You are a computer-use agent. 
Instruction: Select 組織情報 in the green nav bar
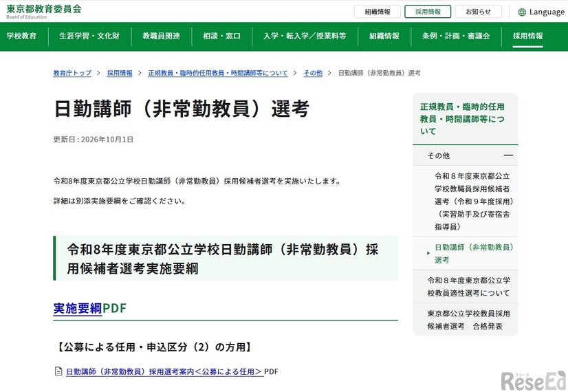pos(384,36)
